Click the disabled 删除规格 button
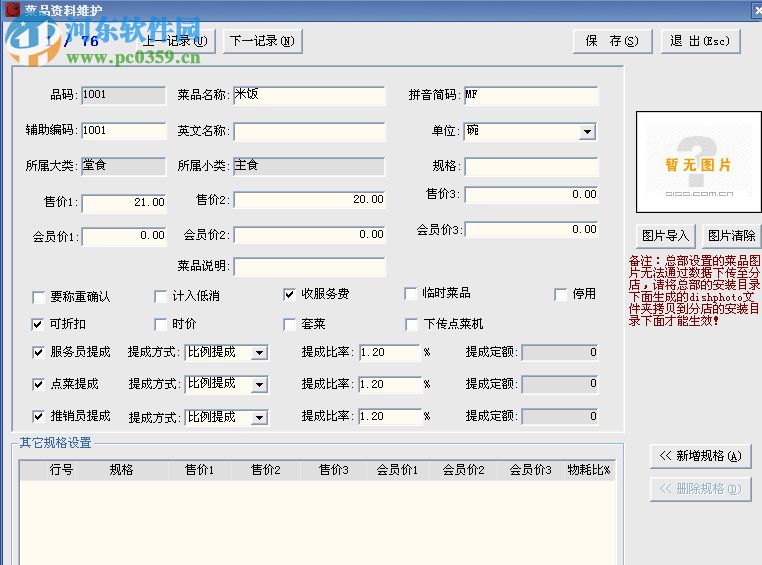The height and width of the screenshot is (565, 762). pos(700,489)
